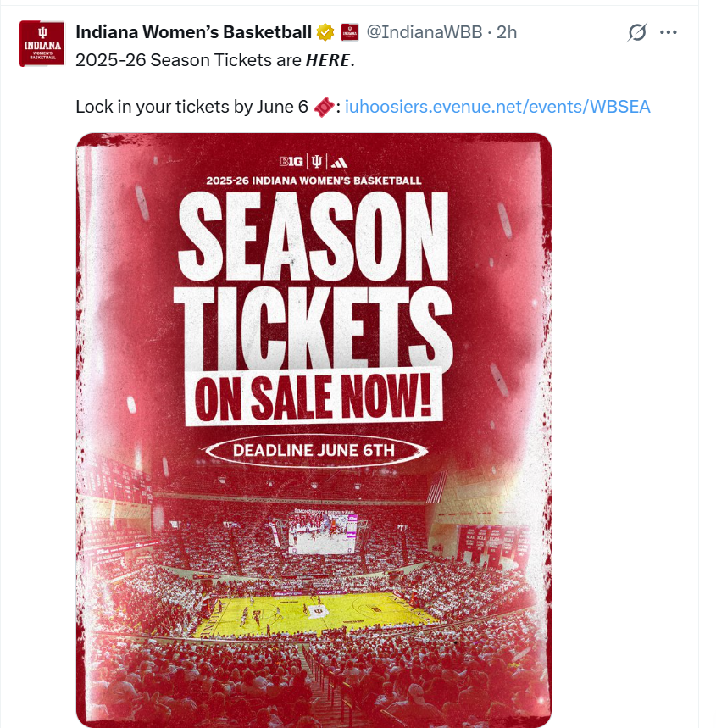Click the Adidas logo in the poster header
Image resolution: width=716 pixels, height=728 pixels.
click(x=339, y=162)
